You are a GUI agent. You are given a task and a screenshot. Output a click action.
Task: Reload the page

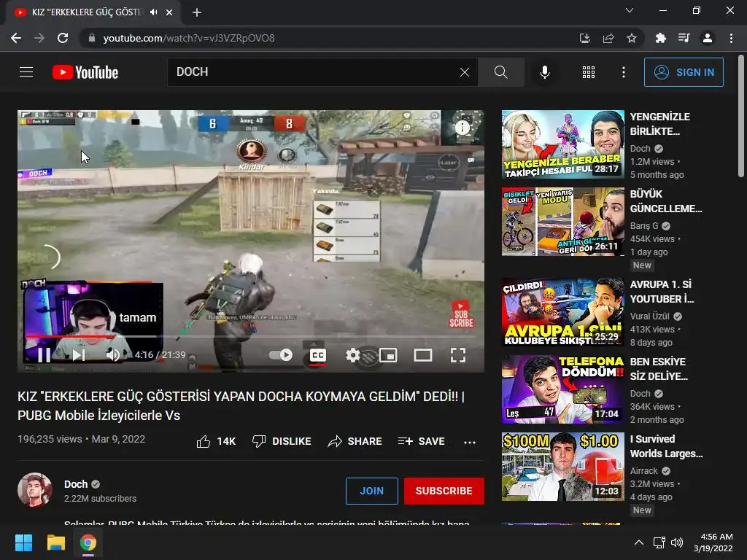pos(63,38)
